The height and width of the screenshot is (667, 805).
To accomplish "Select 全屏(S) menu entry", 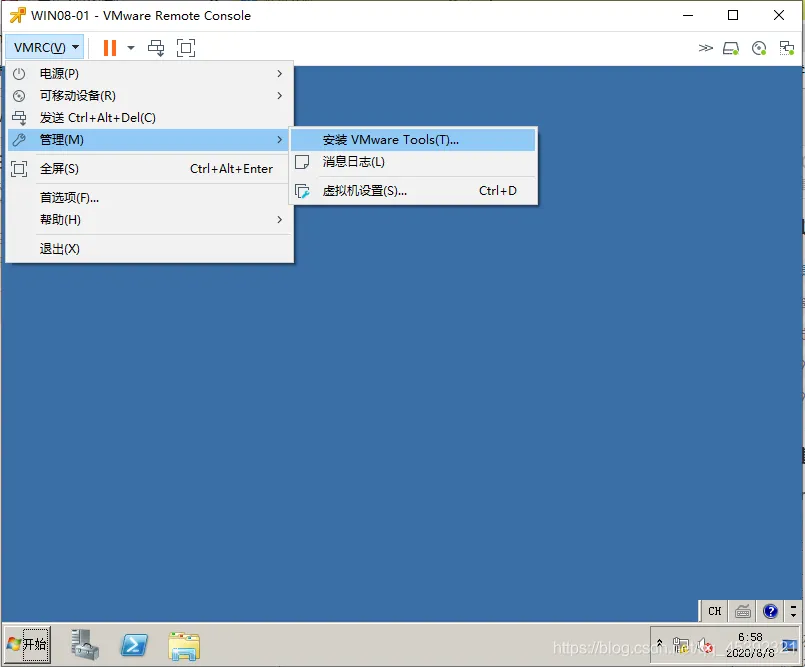I will (x=149, y=169).
